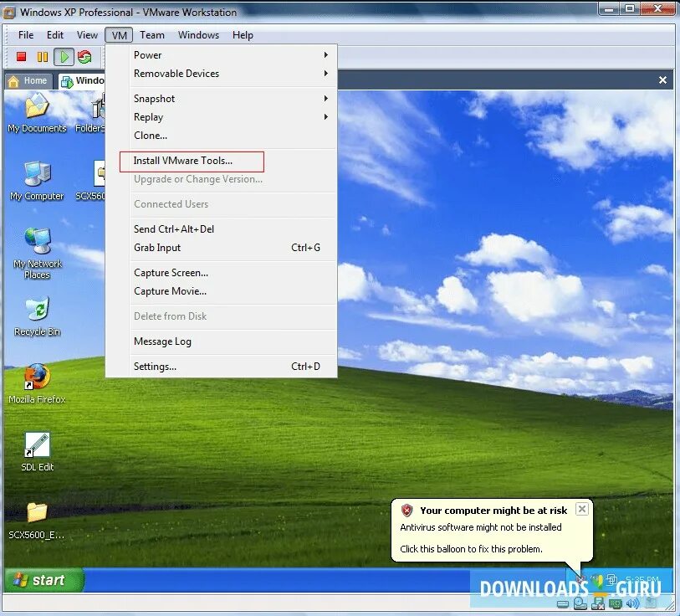Select the Windows XP virtual machine tab
Viewport: 680px width, 616px height.
tap(83, 80)
